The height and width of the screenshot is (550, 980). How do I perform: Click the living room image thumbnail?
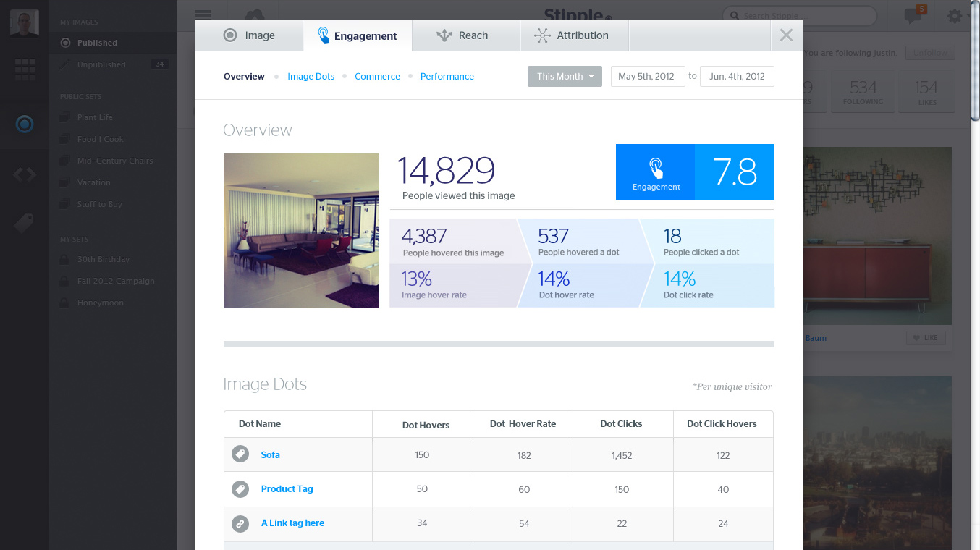(301, 231)
